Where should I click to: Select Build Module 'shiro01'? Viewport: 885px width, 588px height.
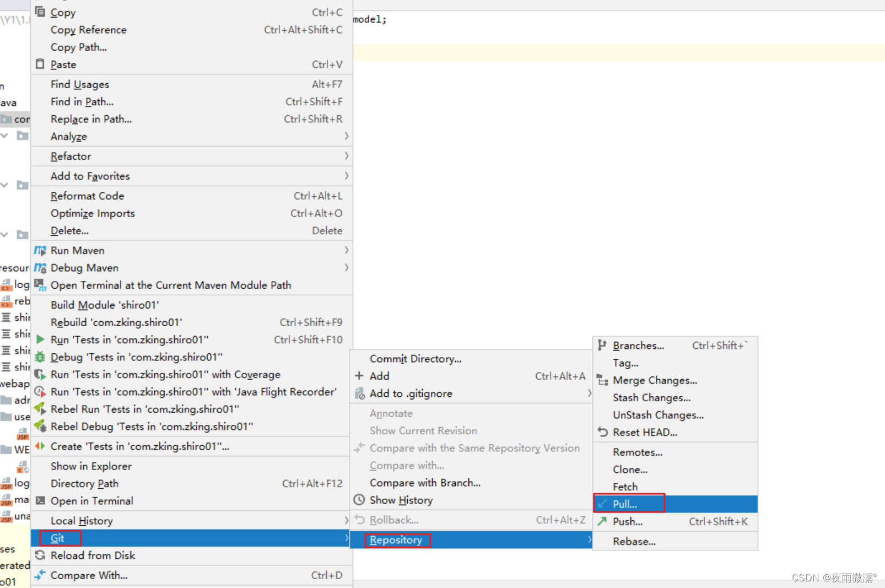191,305
